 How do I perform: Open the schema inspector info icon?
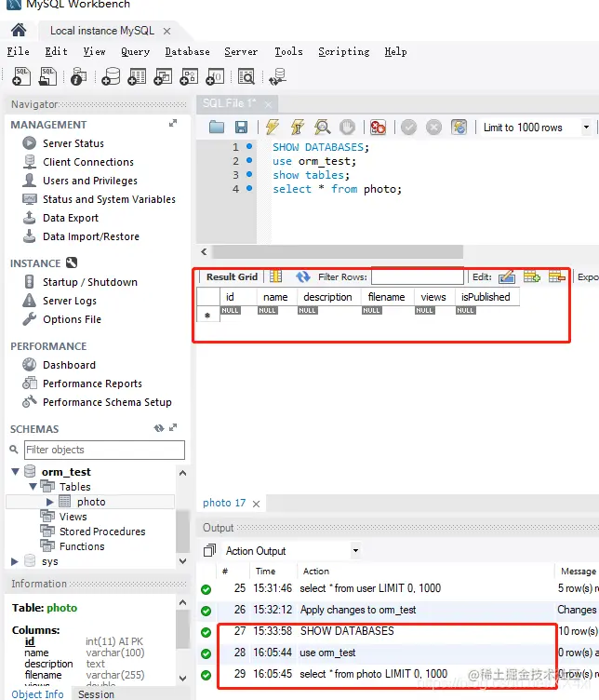78,76
